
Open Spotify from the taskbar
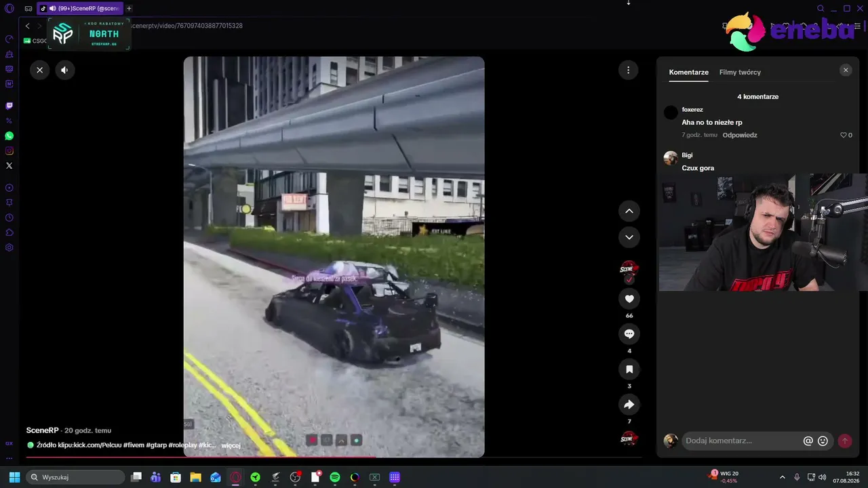click(335, 477)
